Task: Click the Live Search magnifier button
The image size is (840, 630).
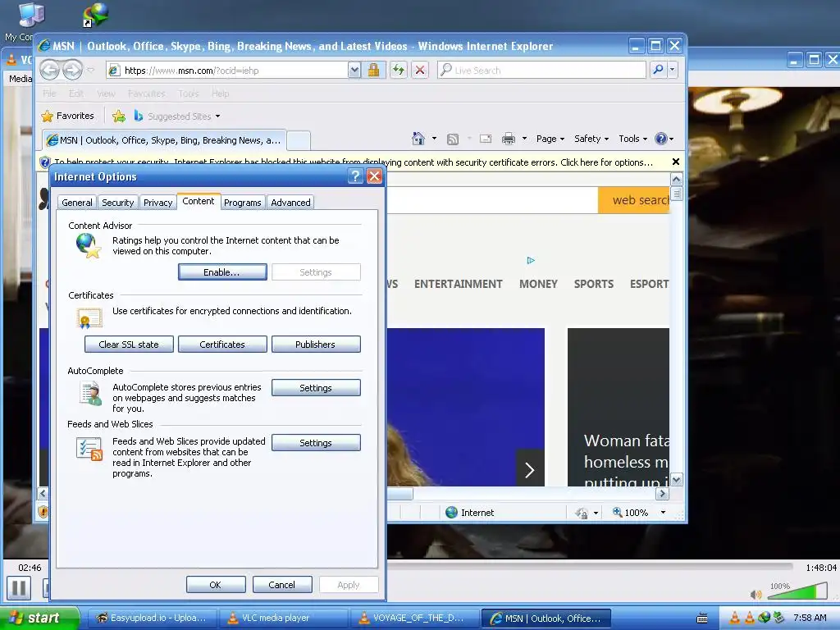Action: [x=658, y=70]
